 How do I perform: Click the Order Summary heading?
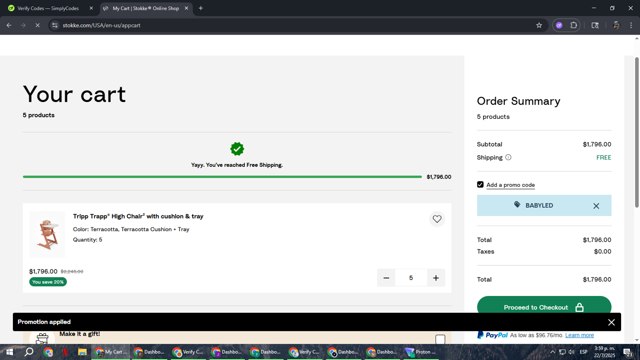click(x=518, y=101)
